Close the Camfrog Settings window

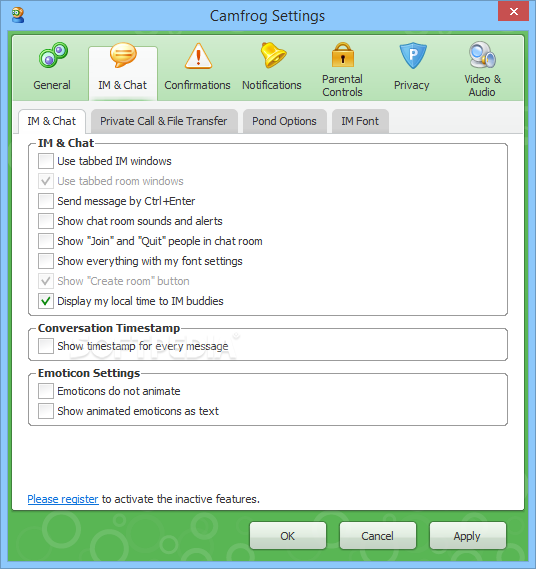coord(514,12)
